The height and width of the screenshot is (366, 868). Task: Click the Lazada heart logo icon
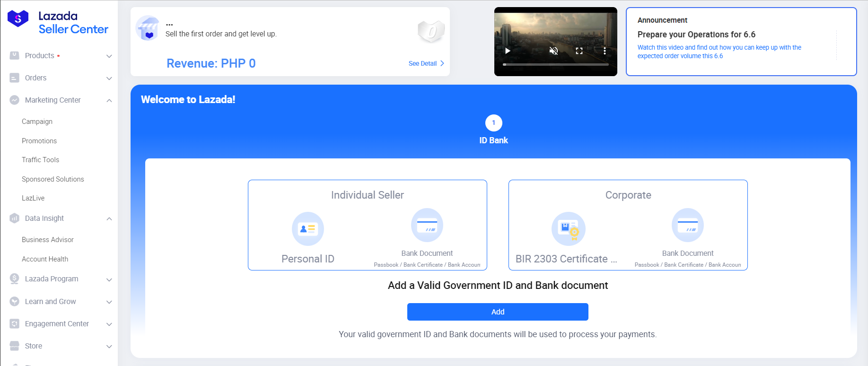coord(18,18)
